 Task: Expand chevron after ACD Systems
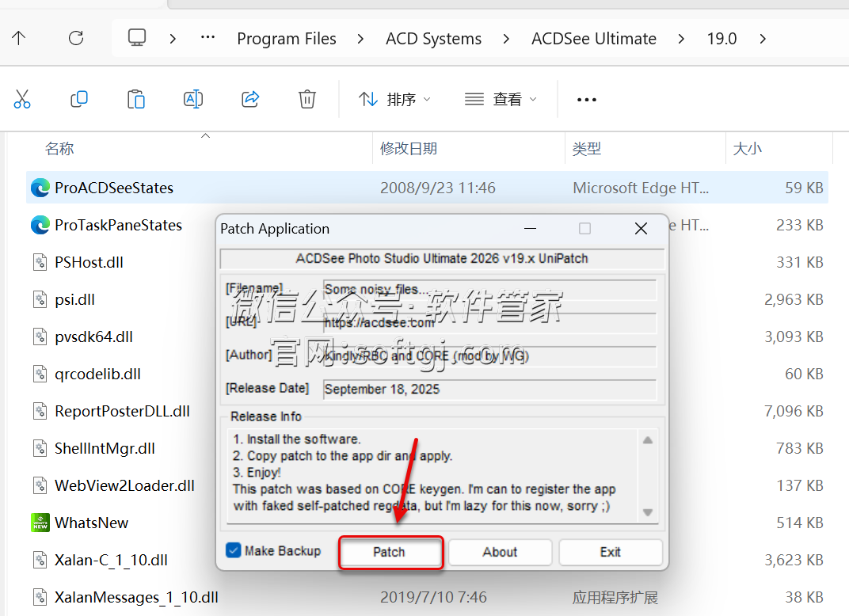(x=506, y=39)
